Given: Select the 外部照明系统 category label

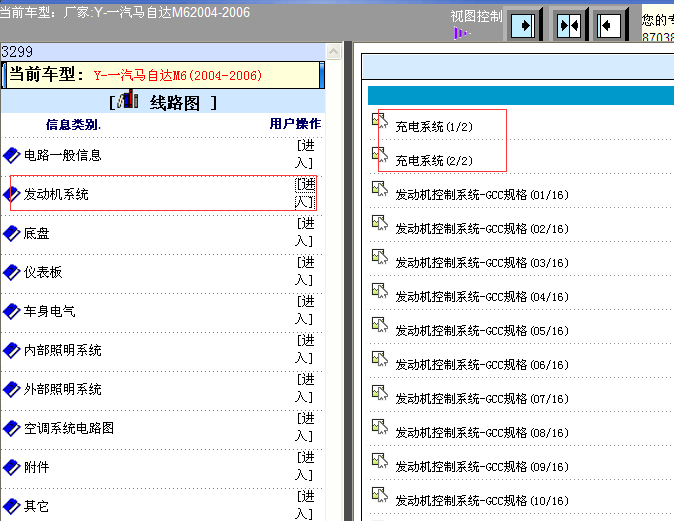Looking at the screenshot, I should pos(62,389).
